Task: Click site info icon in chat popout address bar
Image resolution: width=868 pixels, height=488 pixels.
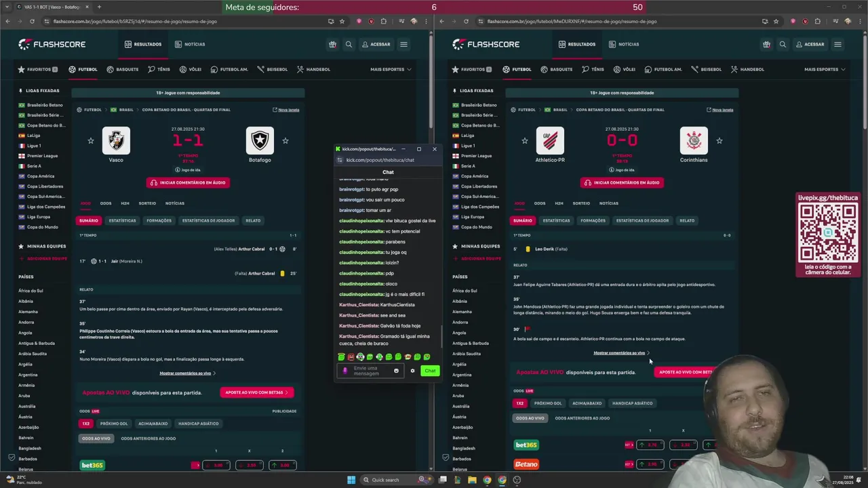Action: coord(340,160)
